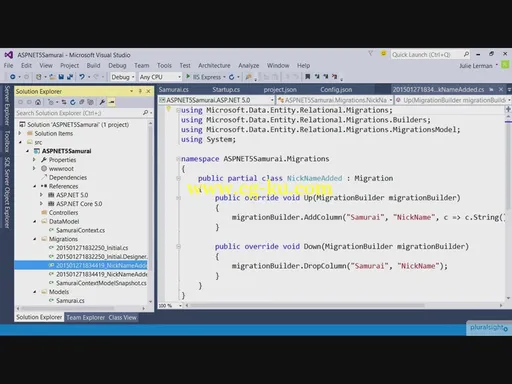The image size is (512, 384).
Task: Click the Navigate Backward toolbar icon
Action: pyautogui.click(x=13, y=77)
